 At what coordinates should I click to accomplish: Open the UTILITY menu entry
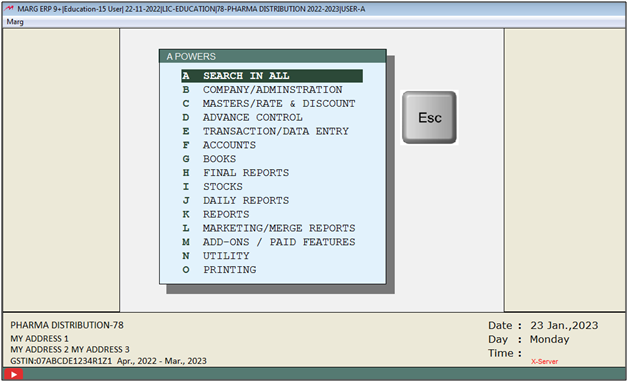[x=216, y=256]
